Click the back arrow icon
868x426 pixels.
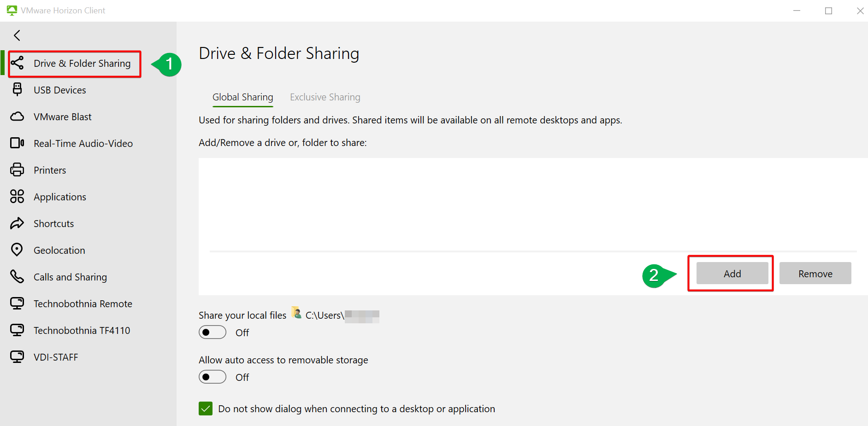[x=17, y=35]
